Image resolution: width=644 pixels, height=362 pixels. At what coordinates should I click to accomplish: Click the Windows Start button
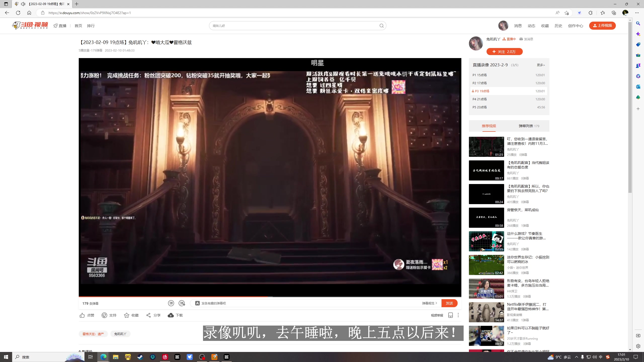pos(6,357)
